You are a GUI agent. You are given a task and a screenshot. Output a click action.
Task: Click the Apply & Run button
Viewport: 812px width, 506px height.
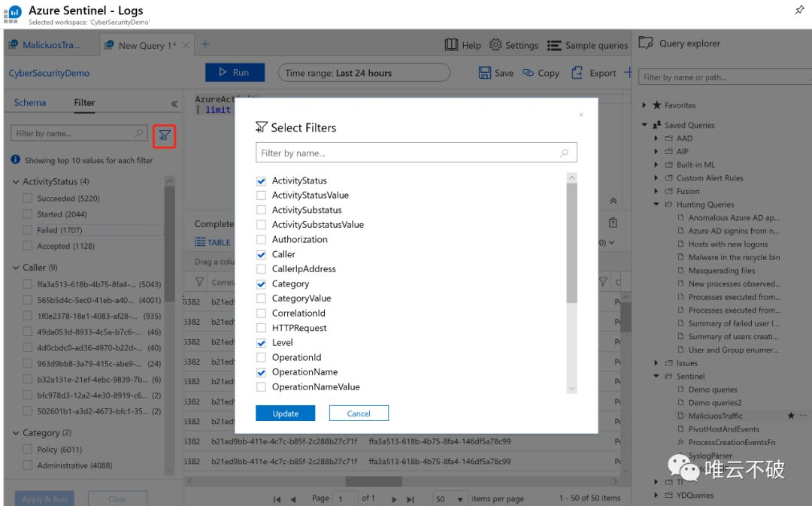(44, 498)
